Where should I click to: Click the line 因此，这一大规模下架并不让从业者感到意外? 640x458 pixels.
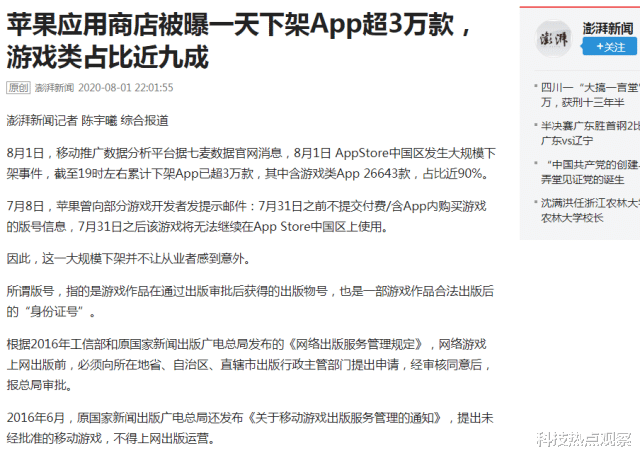pos(128,258)
